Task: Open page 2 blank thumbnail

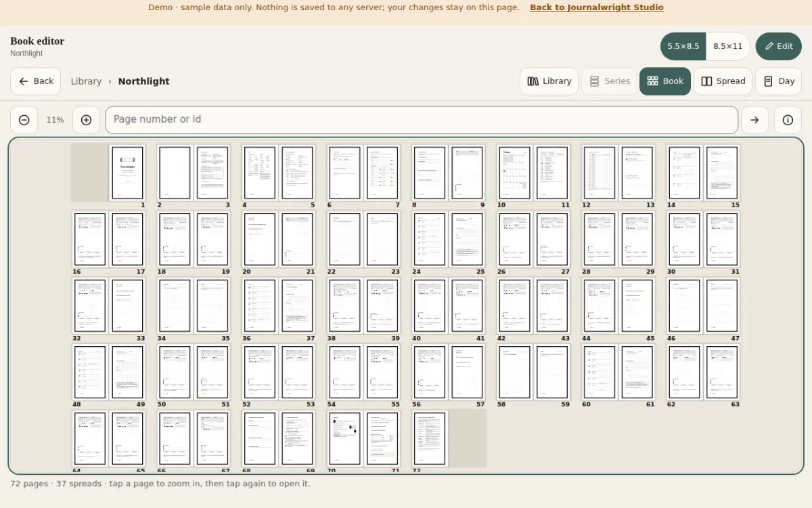Action: coord(175,173)
